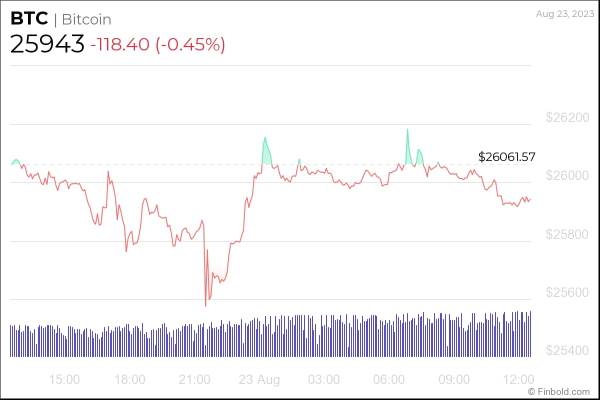Select the 21:00 time axis marker
Viewport: 600px width, 400px height.
point(194,380)
